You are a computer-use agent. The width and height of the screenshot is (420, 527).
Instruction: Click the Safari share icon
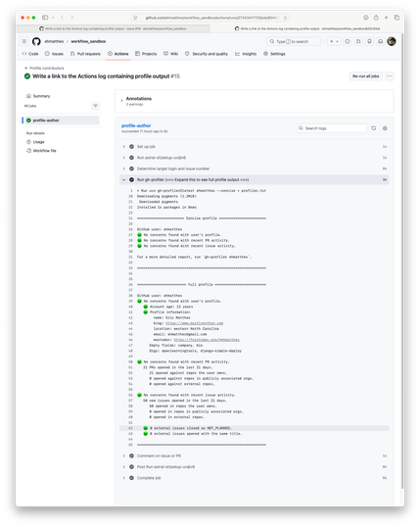coord(376,17)
